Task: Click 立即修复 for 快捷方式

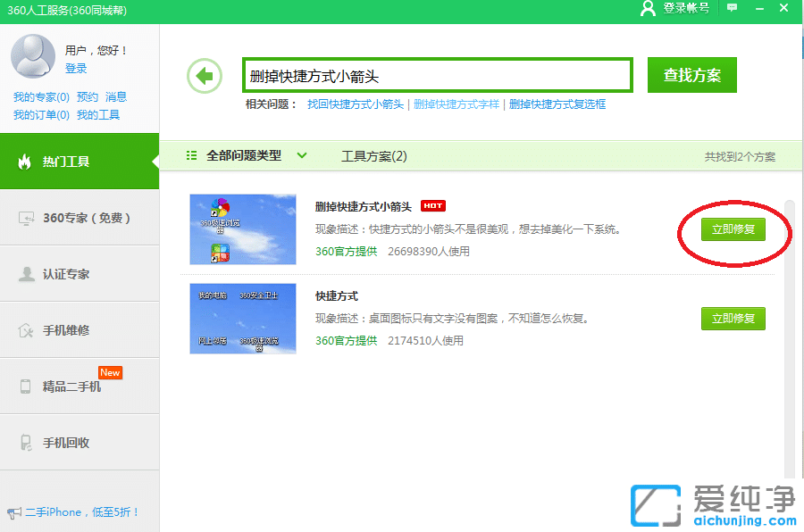Action: (733, 319)
